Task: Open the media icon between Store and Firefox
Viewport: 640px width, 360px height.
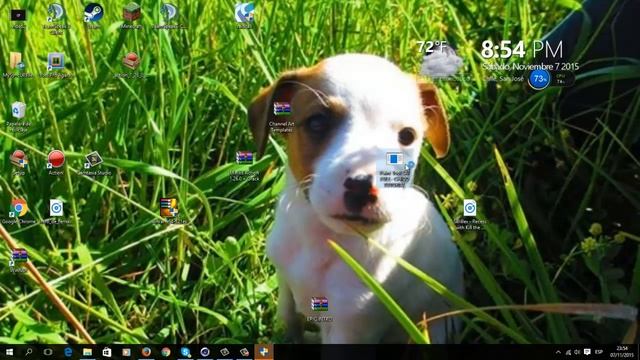Action: coord(127,352)
